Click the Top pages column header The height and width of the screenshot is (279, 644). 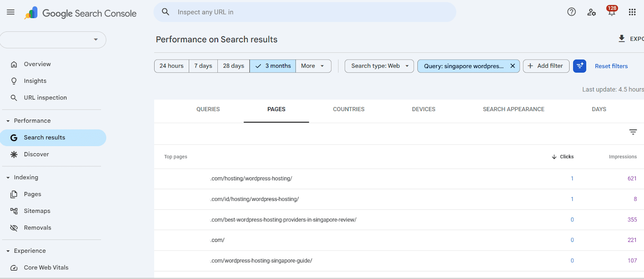point(175,157)
